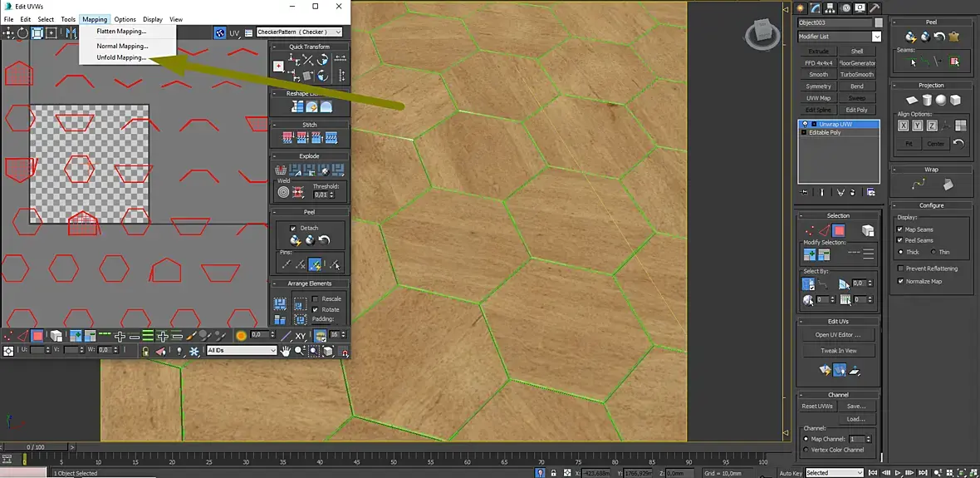Screen dimensions: 980x478
Task: Click the Pin Selected icon under Pins
Action: [286, 264]
